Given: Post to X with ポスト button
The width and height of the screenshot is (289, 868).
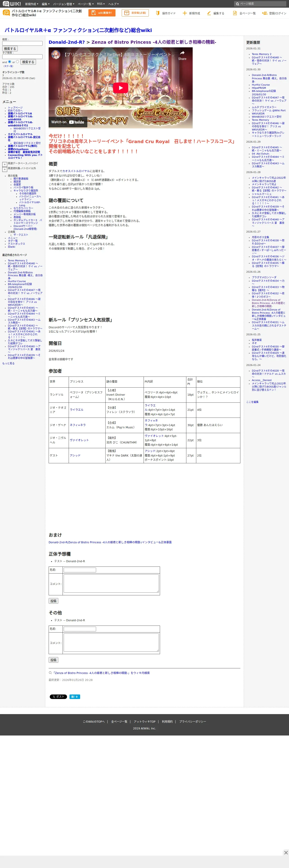Looking at the screenshot, I should tap(58, 697).
